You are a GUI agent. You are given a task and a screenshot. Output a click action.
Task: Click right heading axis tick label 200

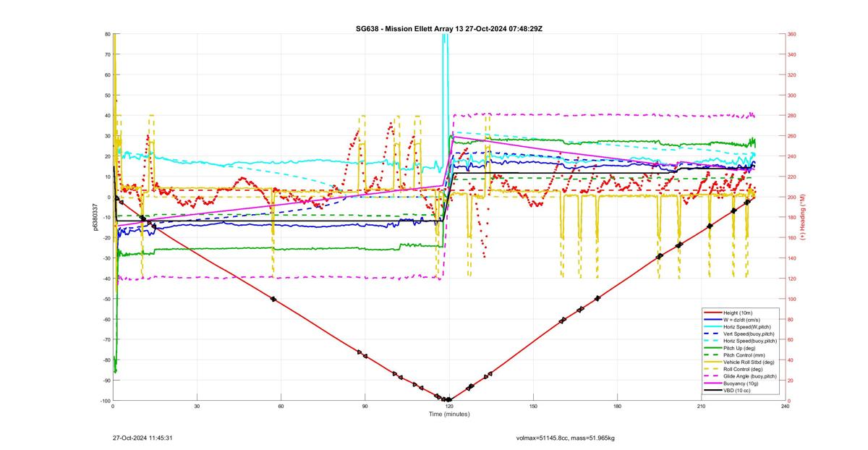click(792, 198)
